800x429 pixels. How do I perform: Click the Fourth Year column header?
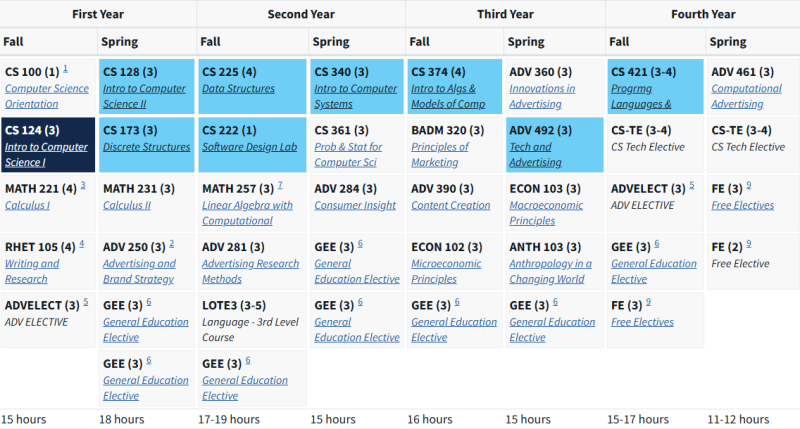coord(703,14)
